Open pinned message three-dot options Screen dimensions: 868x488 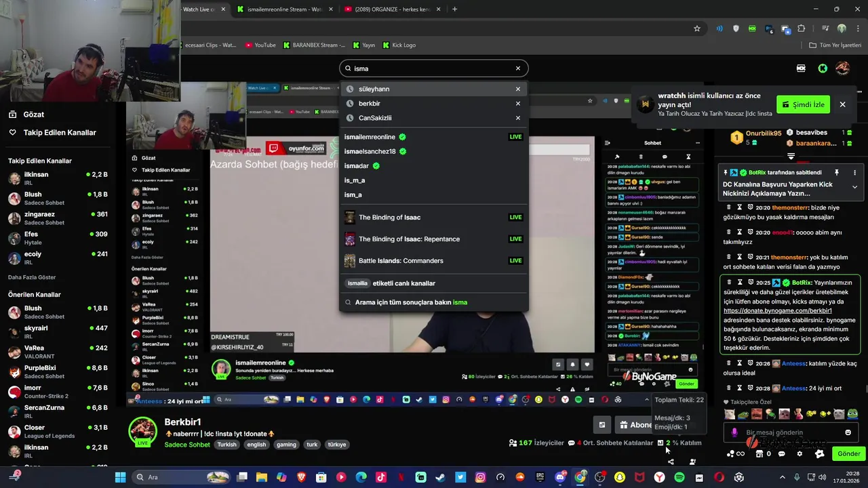coord(854,173)
